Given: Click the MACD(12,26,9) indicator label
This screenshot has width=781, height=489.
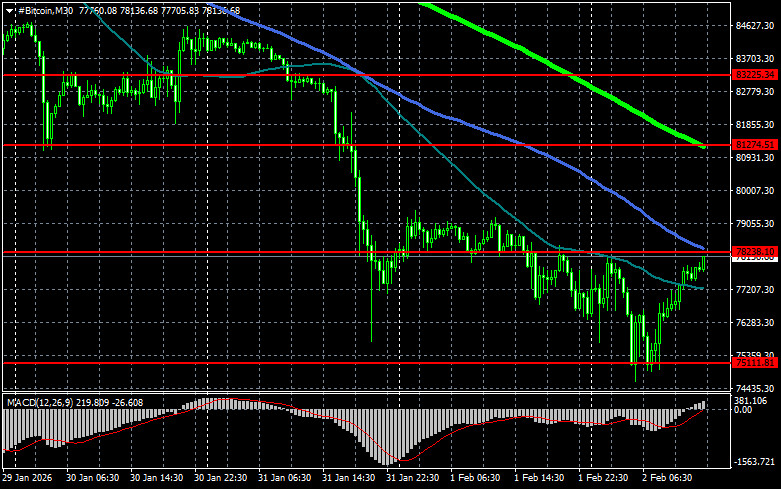Looking at the screenshot, I should pyautogui.click(x=39, y=402).
